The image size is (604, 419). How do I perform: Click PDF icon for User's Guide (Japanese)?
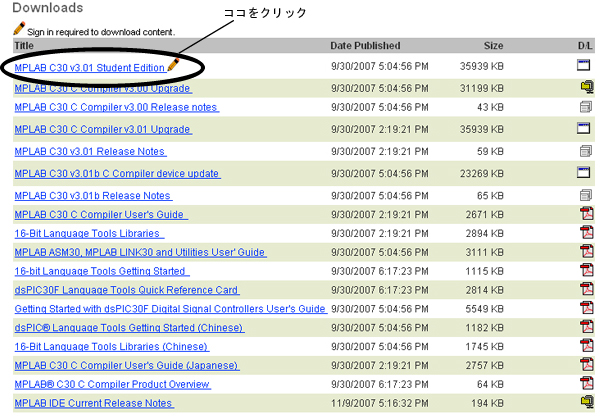(x=587, y=364)
